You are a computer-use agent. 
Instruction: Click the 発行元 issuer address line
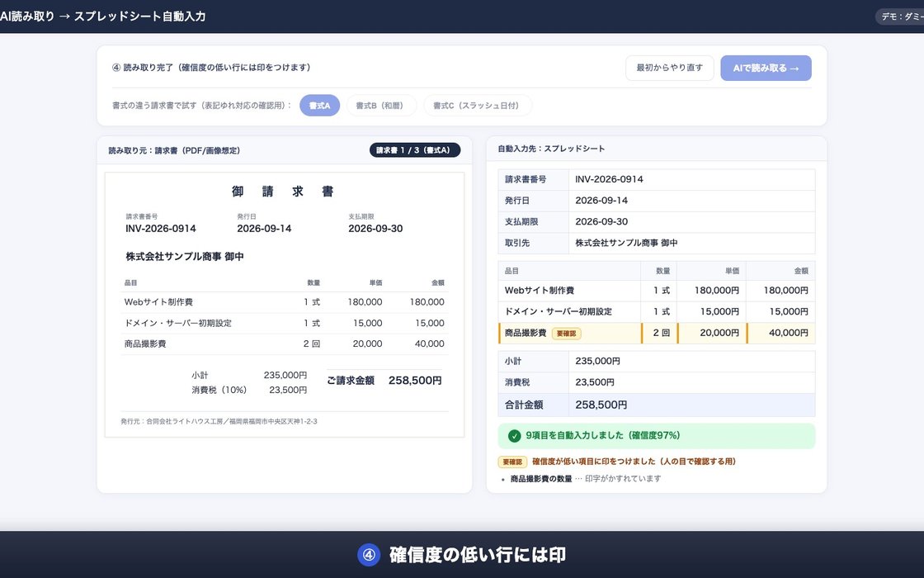pyautogui.click(x=219, y=422)
